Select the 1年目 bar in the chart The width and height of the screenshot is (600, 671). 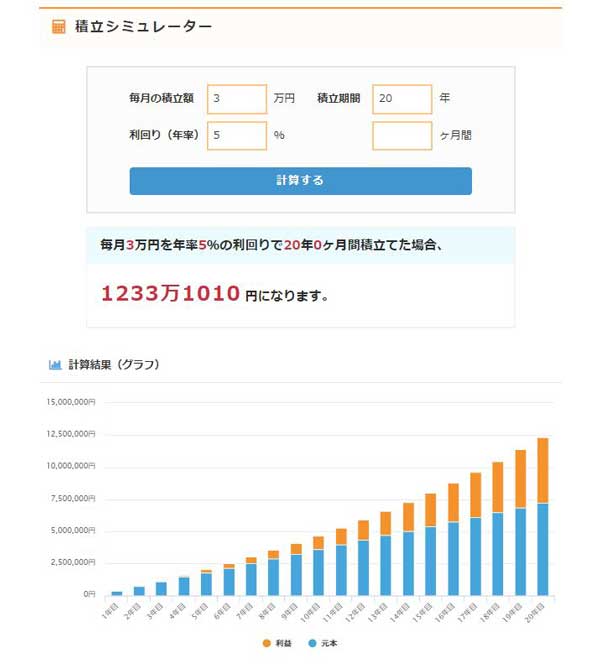pyautogui.click(x=117, y=593)
